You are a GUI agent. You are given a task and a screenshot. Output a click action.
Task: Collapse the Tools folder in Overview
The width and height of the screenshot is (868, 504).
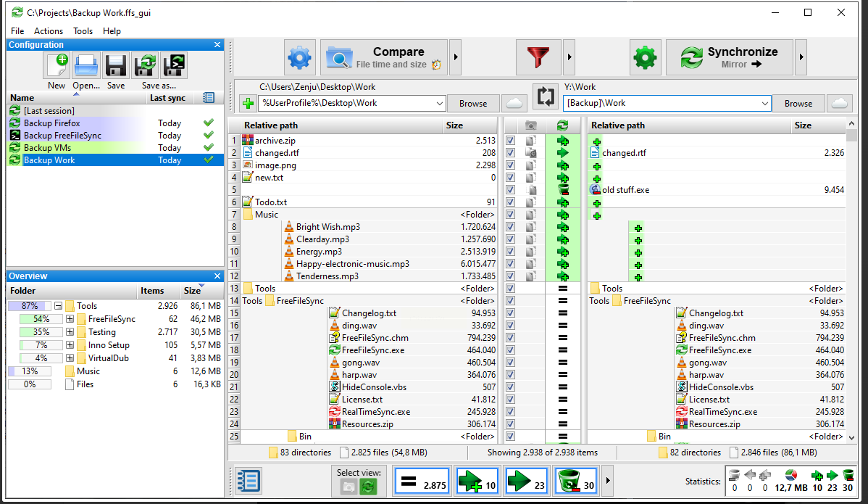click(x=58, y=306)
